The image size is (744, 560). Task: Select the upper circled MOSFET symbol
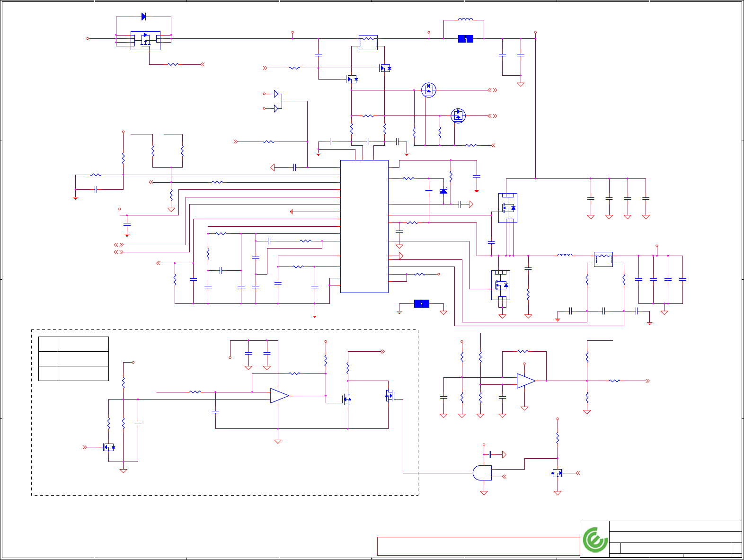(429, 90)
